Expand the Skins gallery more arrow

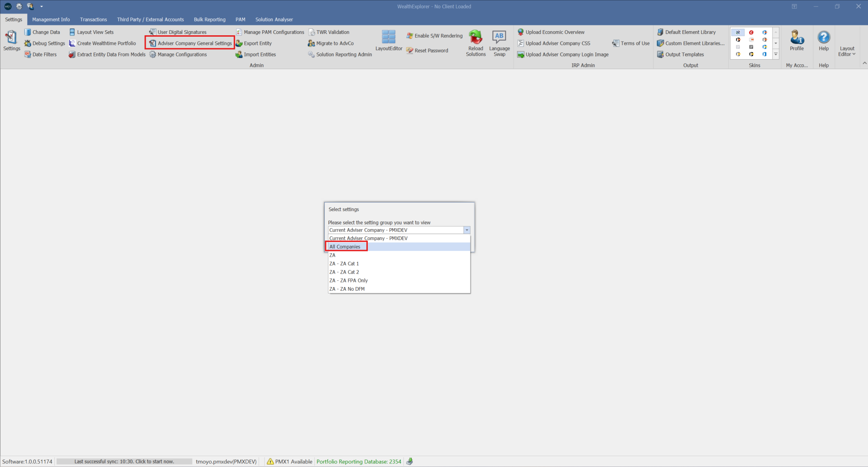pyautogui.click(x=776, y=54)
